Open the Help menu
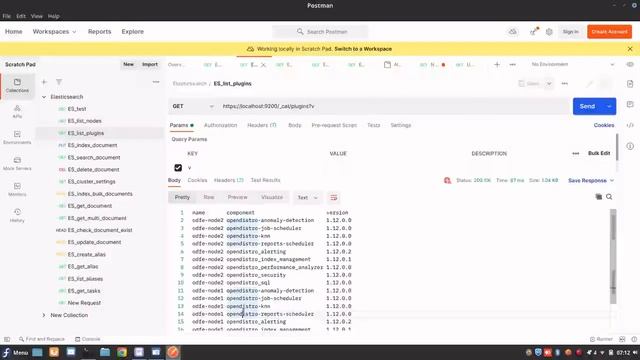This screenshot has height=360, width=640. tap(54, 16)
